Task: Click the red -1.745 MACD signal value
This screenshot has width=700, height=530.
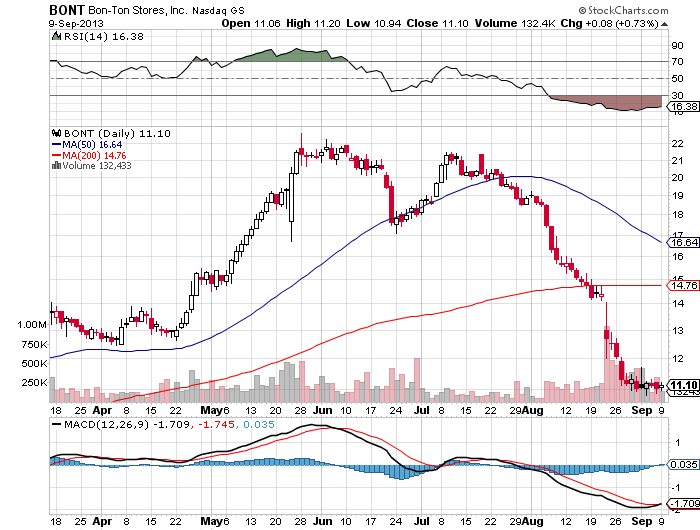Action: coord(216,424)
